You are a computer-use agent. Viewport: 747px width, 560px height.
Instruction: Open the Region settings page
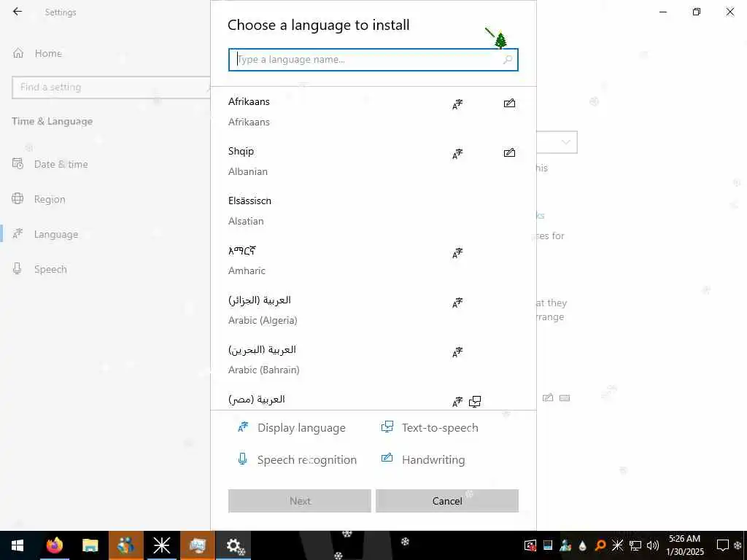pos(50,199)
